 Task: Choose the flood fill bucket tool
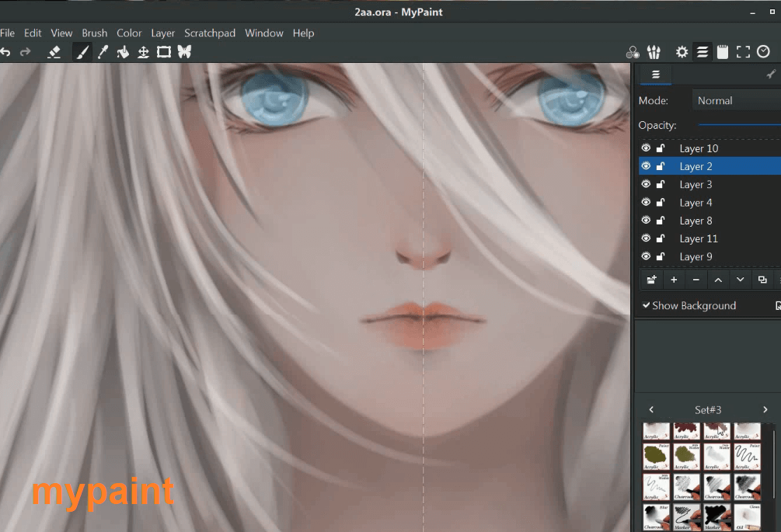click(x=123, y=52)
